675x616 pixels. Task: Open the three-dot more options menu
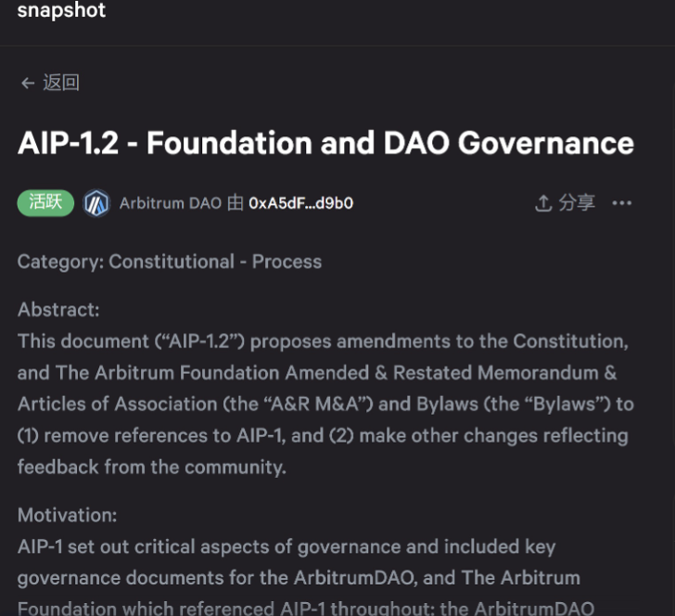(622, 203)
